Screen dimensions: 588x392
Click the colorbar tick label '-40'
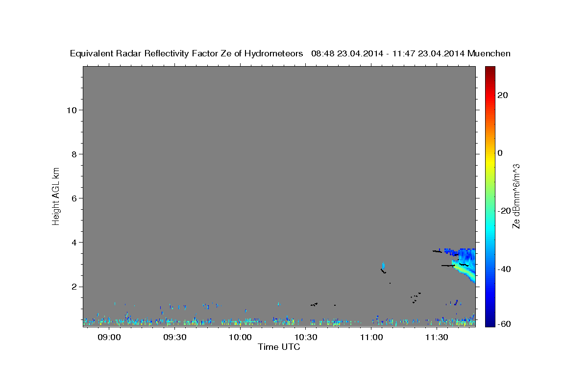[x=504, y=269]
